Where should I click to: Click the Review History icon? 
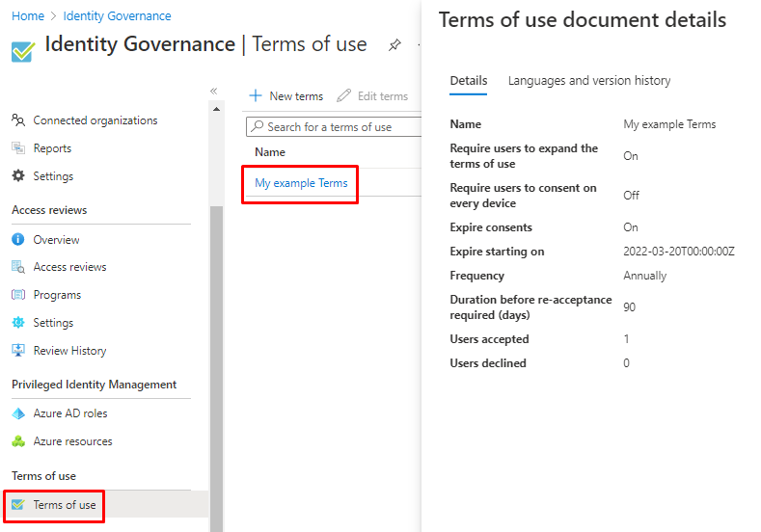pos(18,351)
